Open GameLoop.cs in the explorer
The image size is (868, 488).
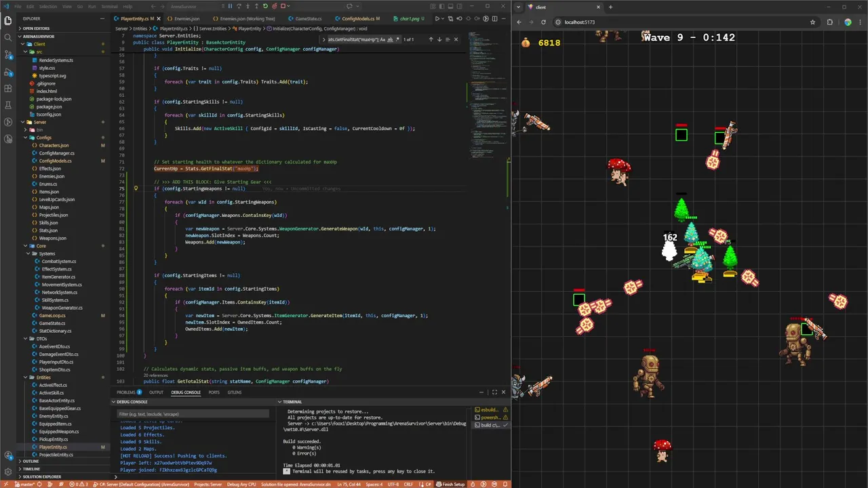(x=52, y=315)
